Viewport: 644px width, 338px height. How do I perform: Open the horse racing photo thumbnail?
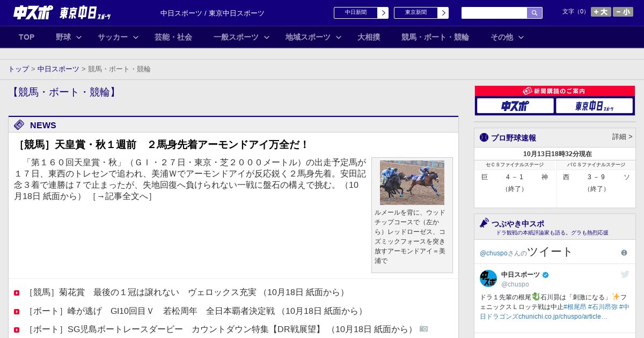click(x=412, y=182)
